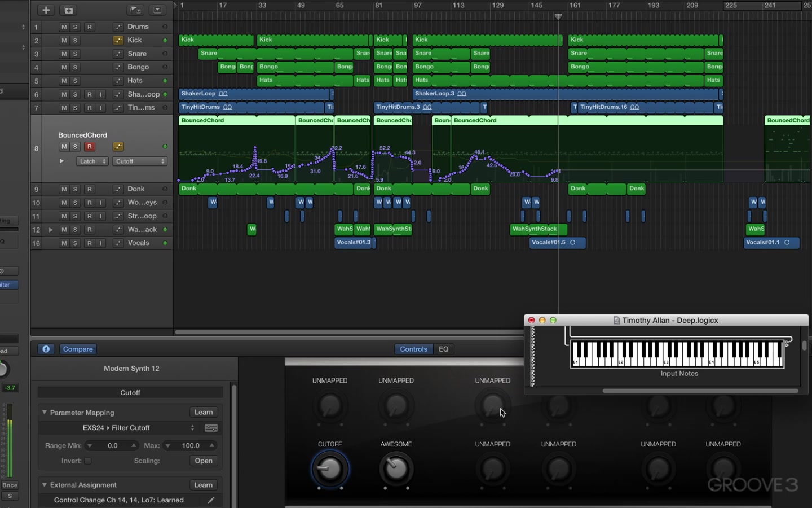This screenshot has width=812, height=508.
Task: Click the Compare button
Action: (x=78, y=349)
